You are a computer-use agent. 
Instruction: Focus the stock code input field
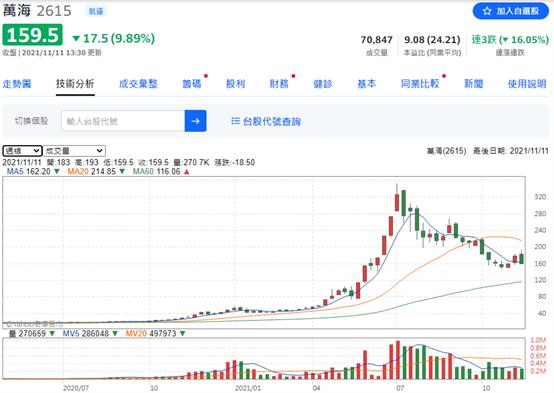123,121
